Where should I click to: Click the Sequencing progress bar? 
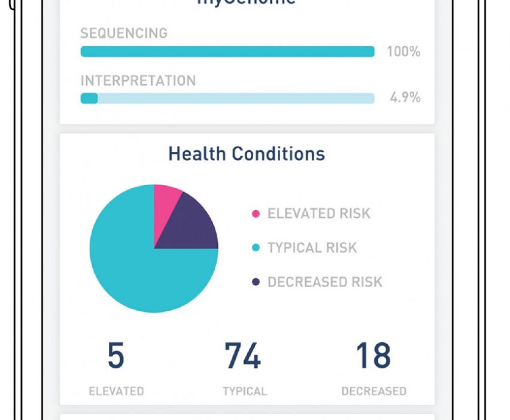(227, 52)
